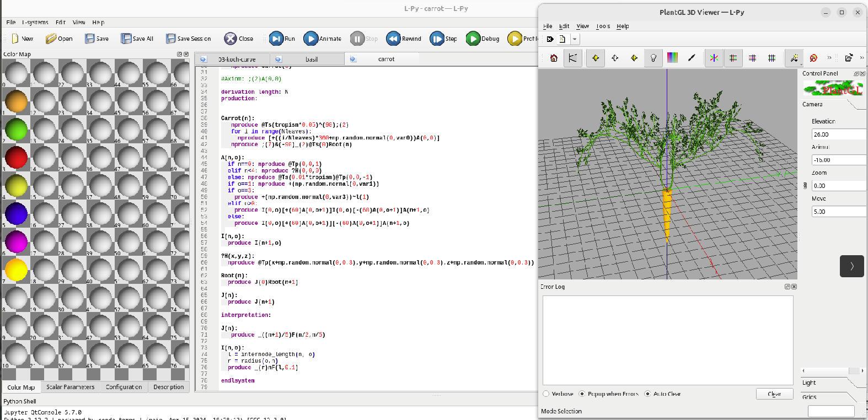Toggle the colored axis display icon

tap(714, 58)
